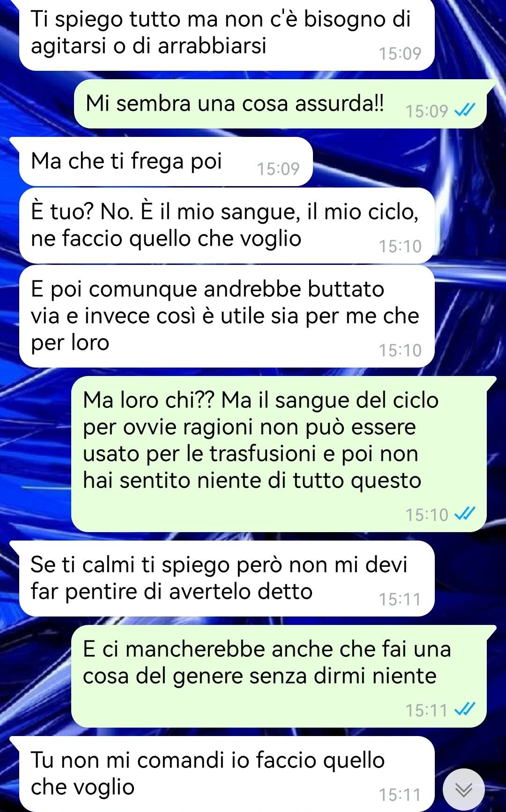
Task: Tap sent message 'E ci mancherebbe anche che fai'
Action: click(x=279, y=676)
